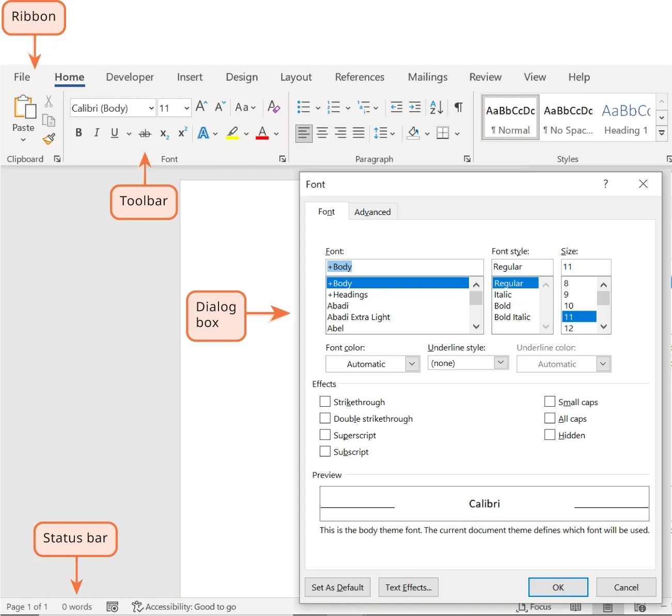Select Bold Italic in the Font style list
This screenshot has height=616, width=672.
pos(512,317)
